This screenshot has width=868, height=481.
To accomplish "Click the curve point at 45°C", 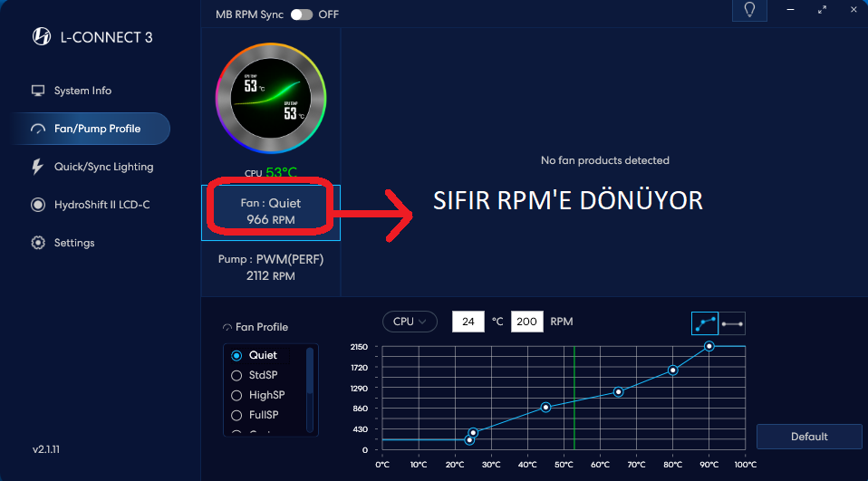I will click(545, 408).
